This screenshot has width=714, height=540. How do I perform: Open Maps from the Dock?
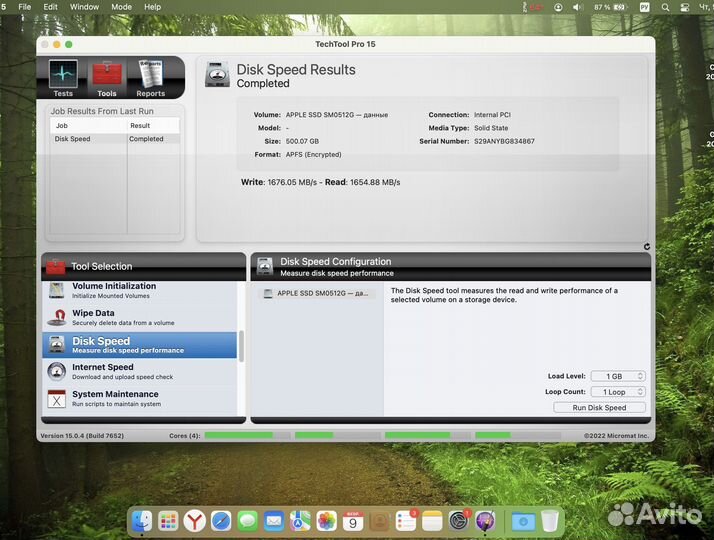[x=300, y=521]
